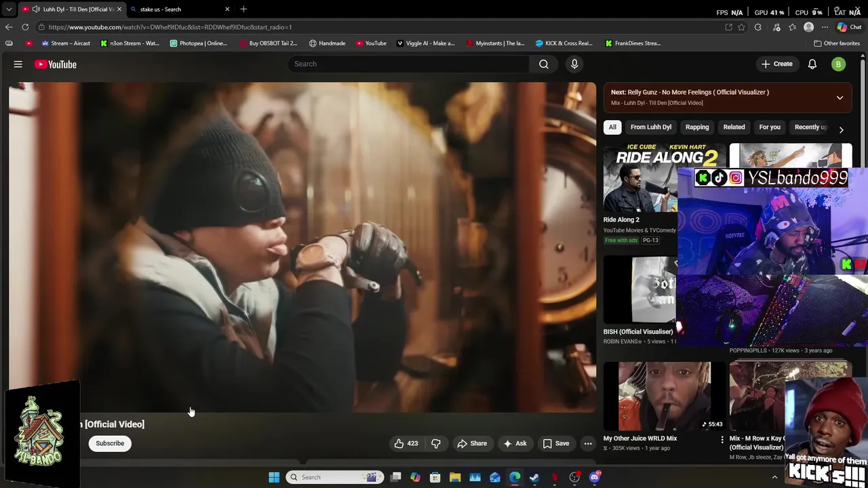
Task: Open File Explorer from taskbar
Action: (455, 477)
